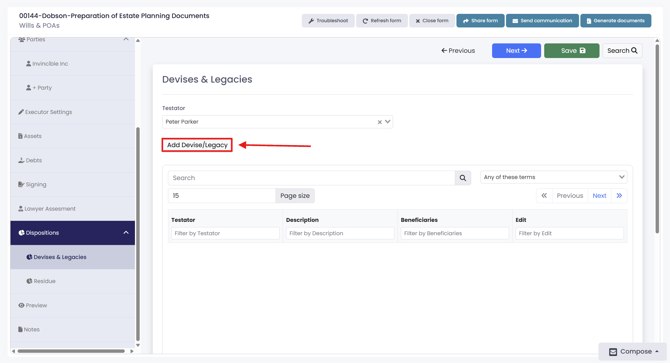Select the Dispositions menu item
The width and height of the screenshot is (670, 363).
point(73,233)
